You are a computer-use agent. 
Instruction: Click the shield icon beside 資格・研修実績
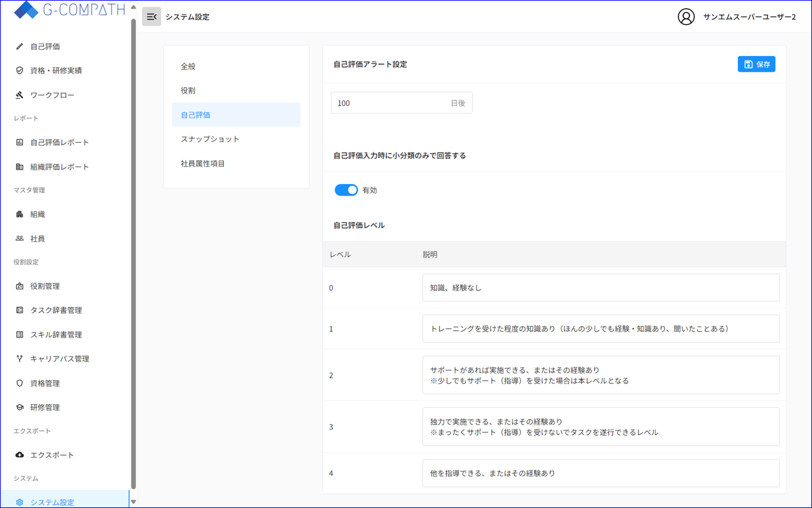tap(19, 70)
